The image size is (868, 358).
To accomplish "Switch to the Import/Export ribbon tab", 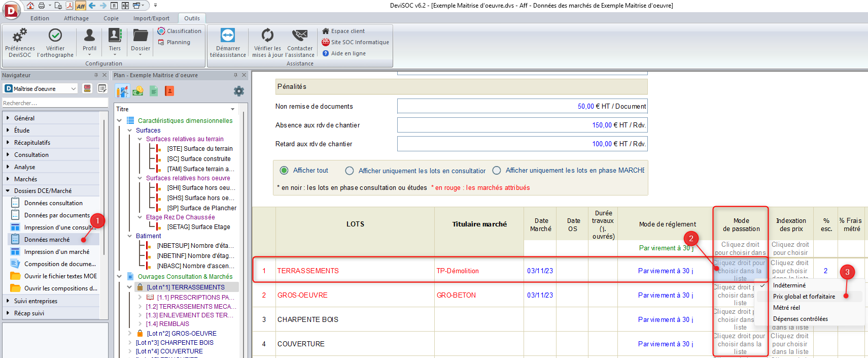I will click(x=151, y=18).
